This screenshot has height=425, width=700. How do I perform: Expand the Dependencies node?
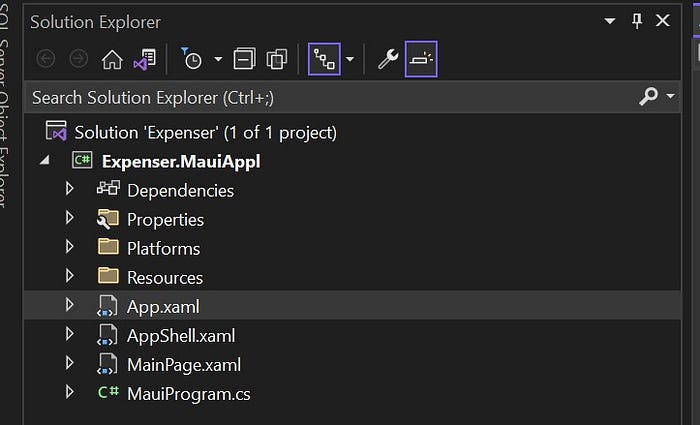tap(70, 188)
